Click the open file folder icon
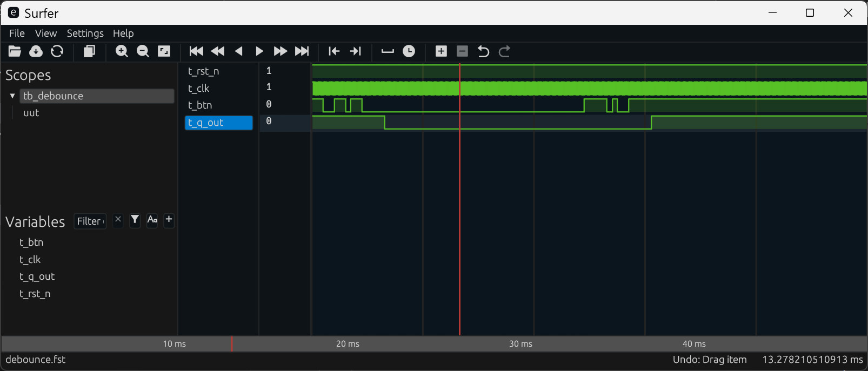 pyautogui.click(x=15, y=51)
